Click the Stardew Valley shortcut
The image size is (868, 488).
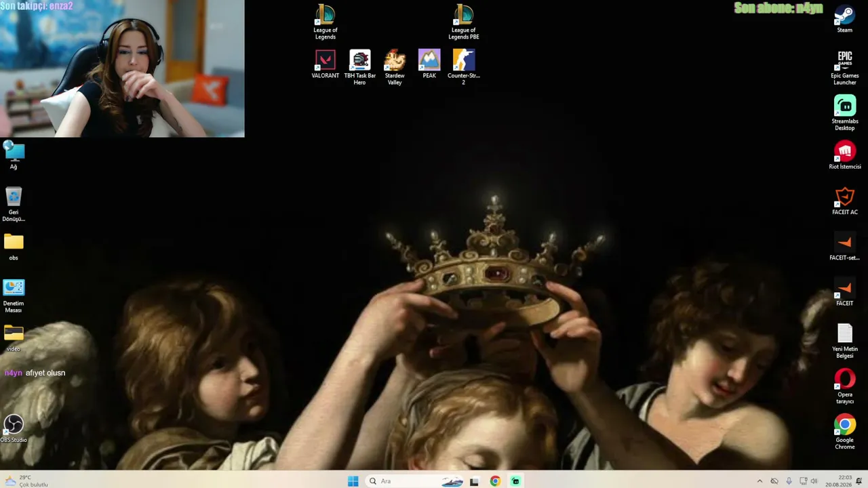pyautogui.click(x=395, y=67)
